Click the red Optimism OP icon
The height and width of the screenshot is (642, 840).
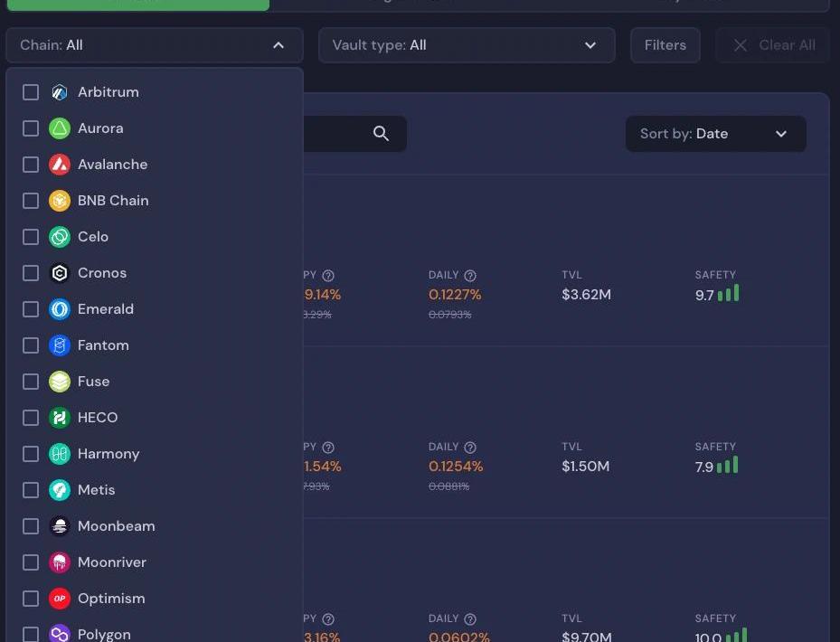point(60,599)
